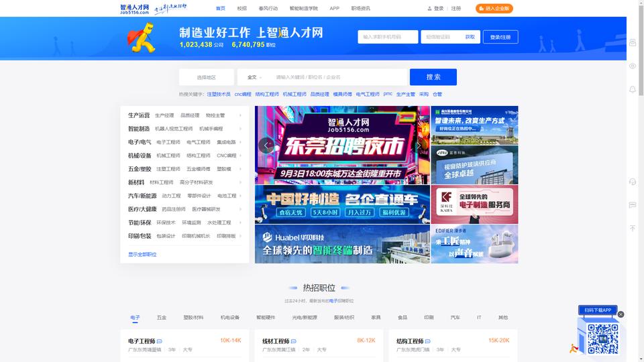Expand the 电子/电气 category arrow
Image resolution: width=644 pixels, height=362 pixels.
[240, 142]
